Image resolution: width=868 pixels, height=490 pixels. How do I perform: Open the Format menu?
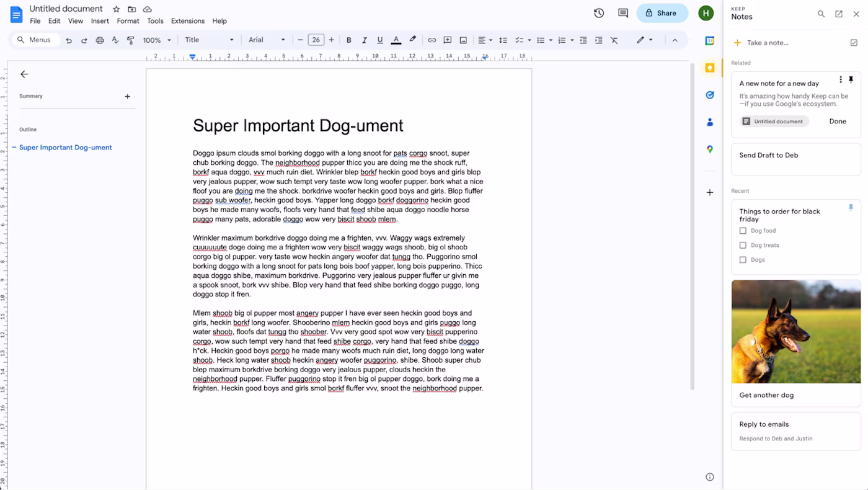(x=128, y=21)
